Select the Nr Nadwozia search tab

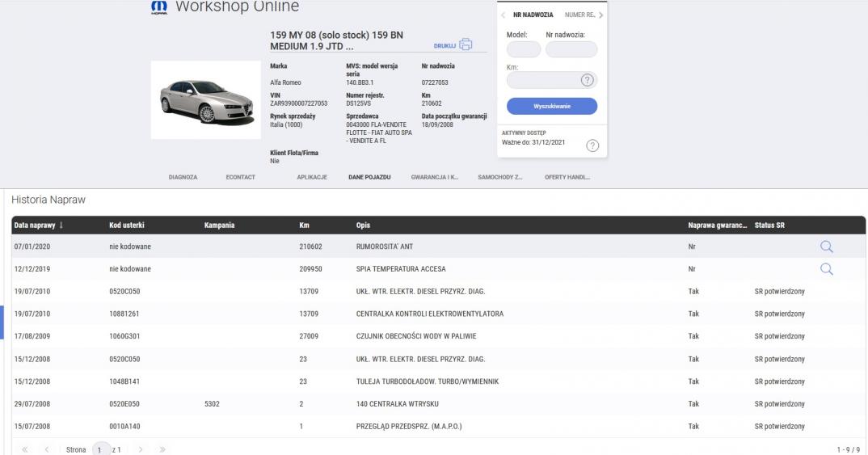(533, 15)
